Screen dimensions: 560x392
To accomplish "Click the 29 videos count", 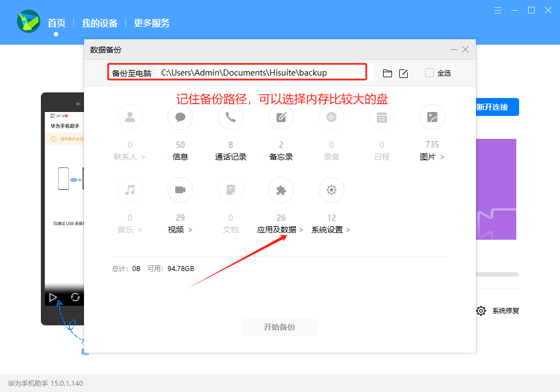I will tap(180, 218).
